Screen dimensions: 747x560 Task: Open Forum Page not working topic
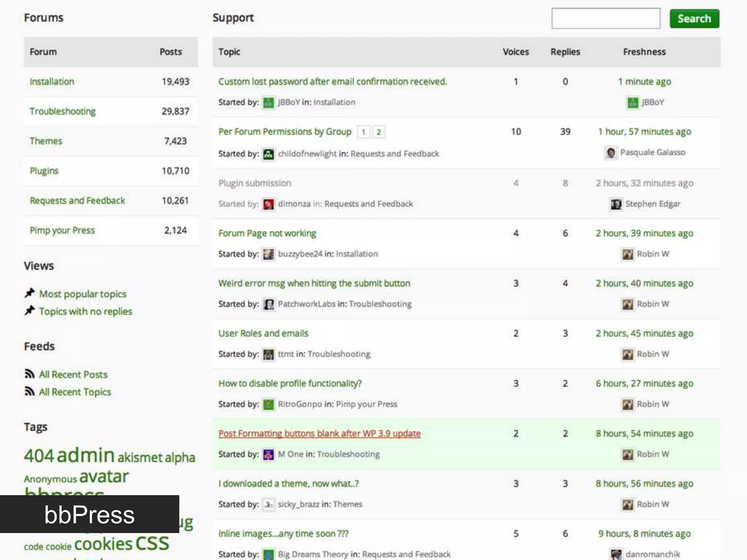click(267, 233)
